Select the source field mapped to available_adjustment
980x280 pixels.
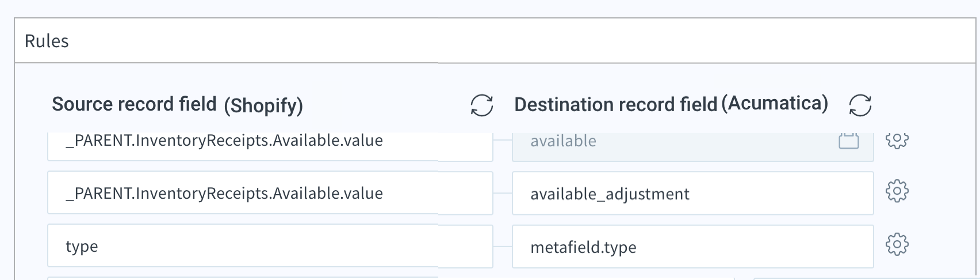click(270, 193)
